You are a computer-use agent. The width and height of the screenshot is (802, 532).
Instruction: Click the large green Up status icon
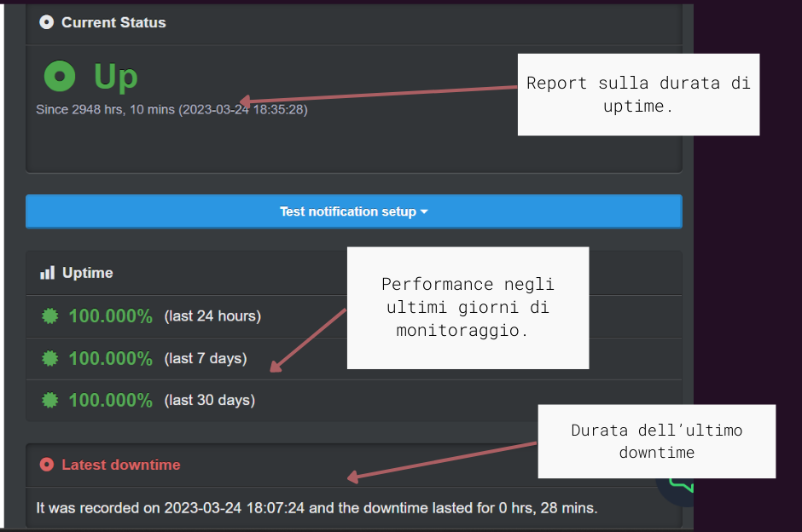(x=60, y=77)
